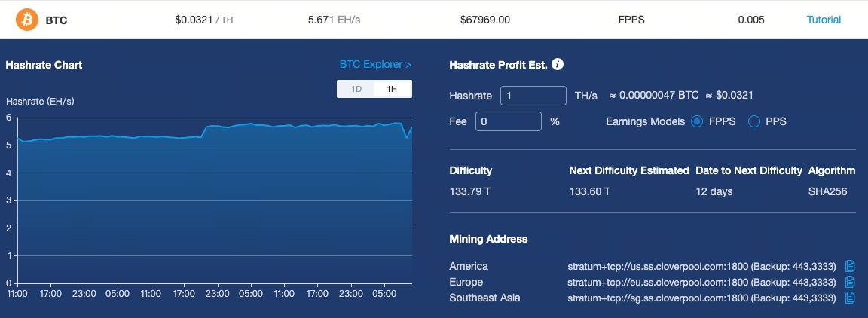This screenshot has height=318, width=868.
Task: Click the Europe stratum address text
Action: click(x=701, y=282)
